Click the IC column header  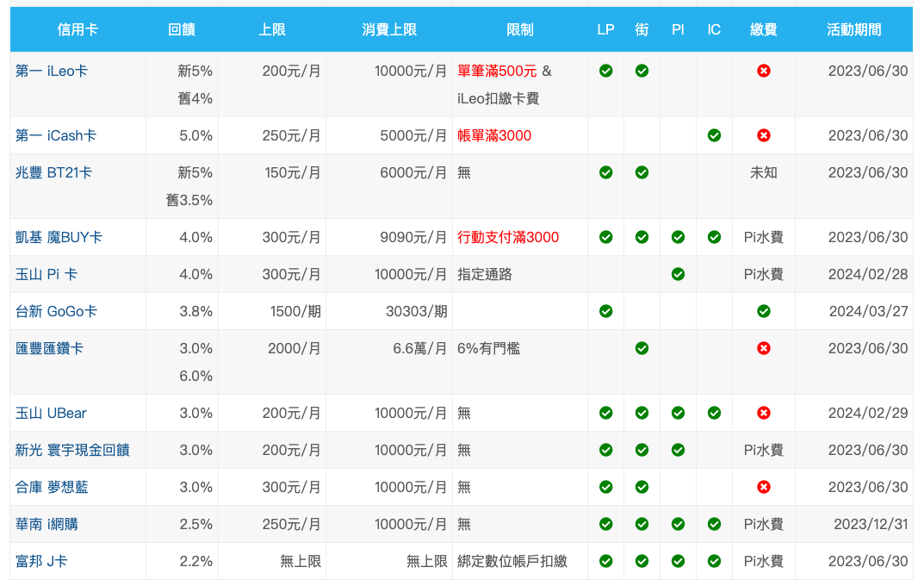tap(714, 30)
